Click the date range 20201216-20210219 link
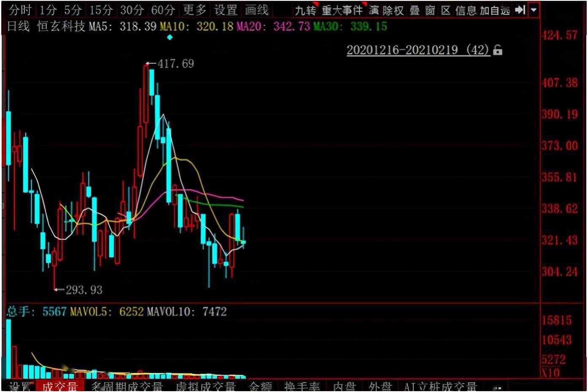The width and height of the screenshot is (588, 392). coord(418,50)
